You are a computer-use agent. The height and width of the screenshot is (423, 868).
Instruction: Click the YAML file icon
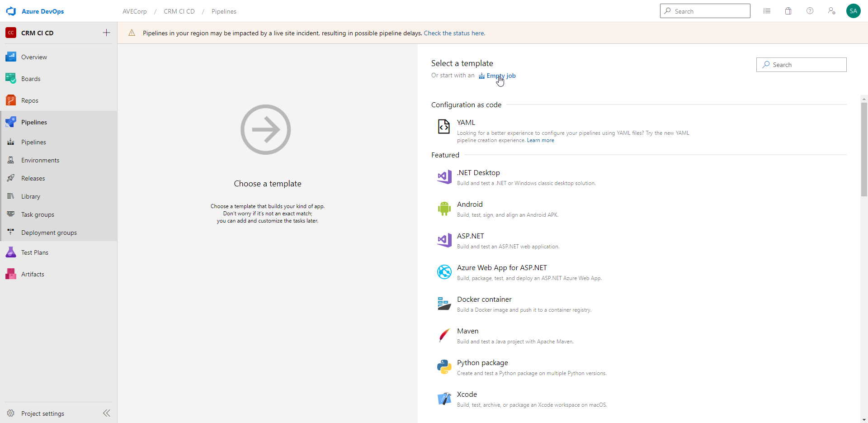coord(444,127)
